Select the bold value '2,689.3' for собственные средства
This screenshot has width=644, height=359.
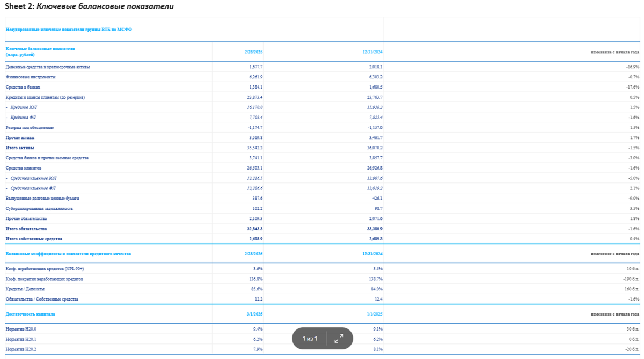coord(376,239)
